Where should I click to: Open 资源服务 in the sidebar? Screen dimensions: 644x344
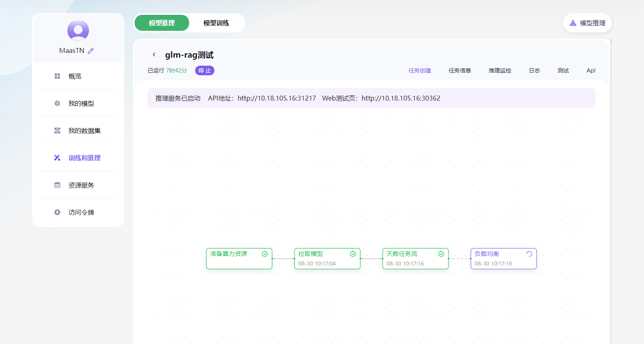click(x=78, y=185)
